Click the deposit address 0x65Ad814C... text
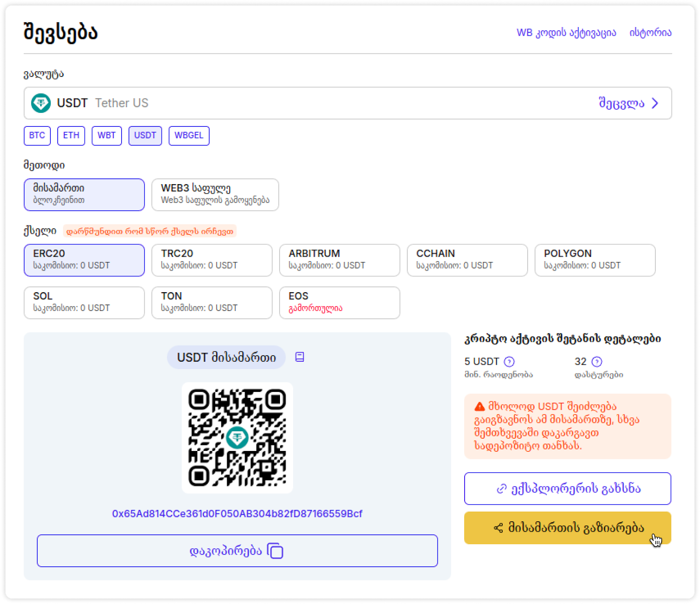This screenshot has height=604, width=700. [237, 513]
